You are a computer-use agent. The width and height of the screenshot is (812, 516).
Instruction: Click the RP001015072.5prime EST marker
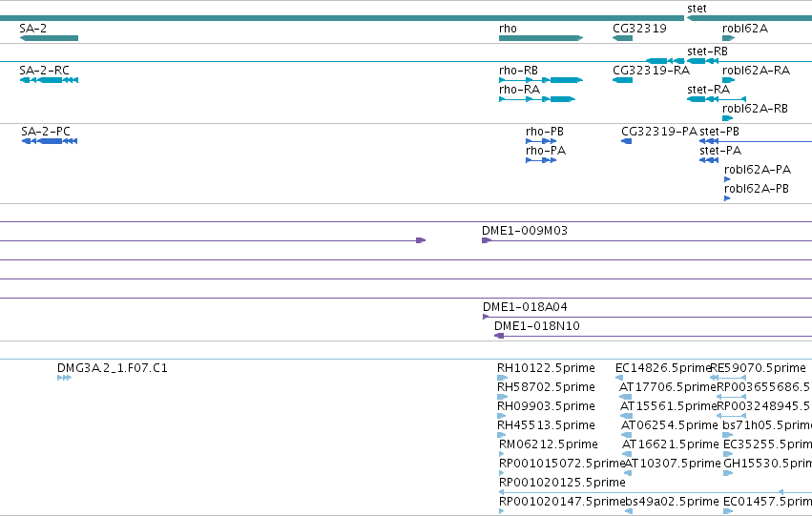pyautogui.click(x=501, y=473)
